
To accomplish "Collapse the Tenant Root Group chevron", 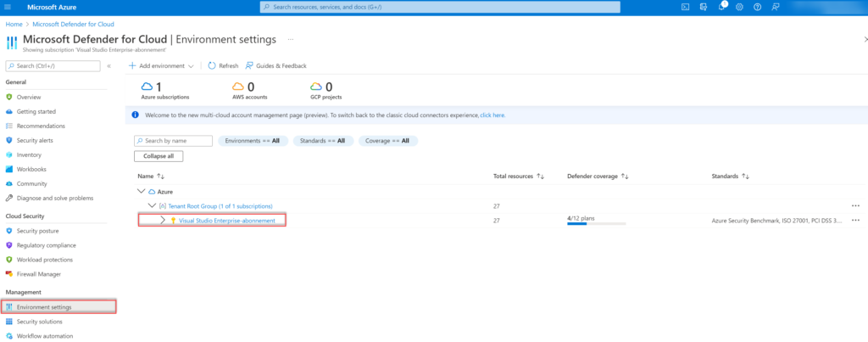I will click(x=152, y=205).
